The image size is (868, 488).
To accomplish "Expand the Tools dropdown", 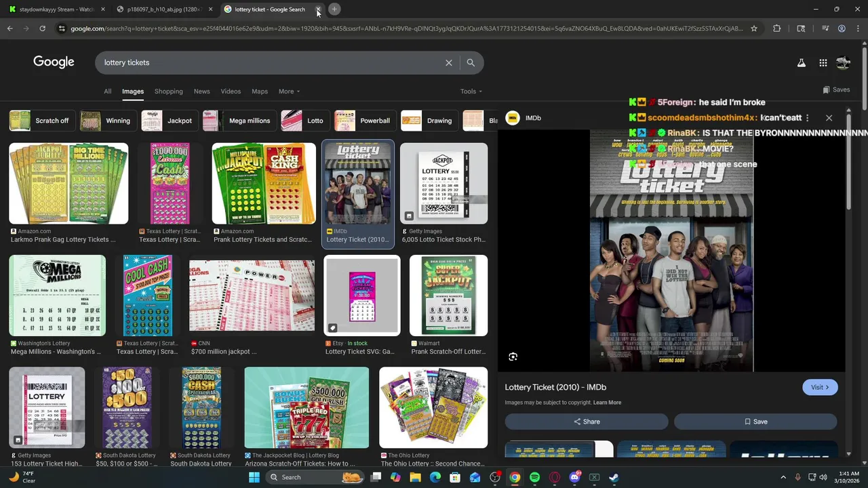I will (471, 91).
